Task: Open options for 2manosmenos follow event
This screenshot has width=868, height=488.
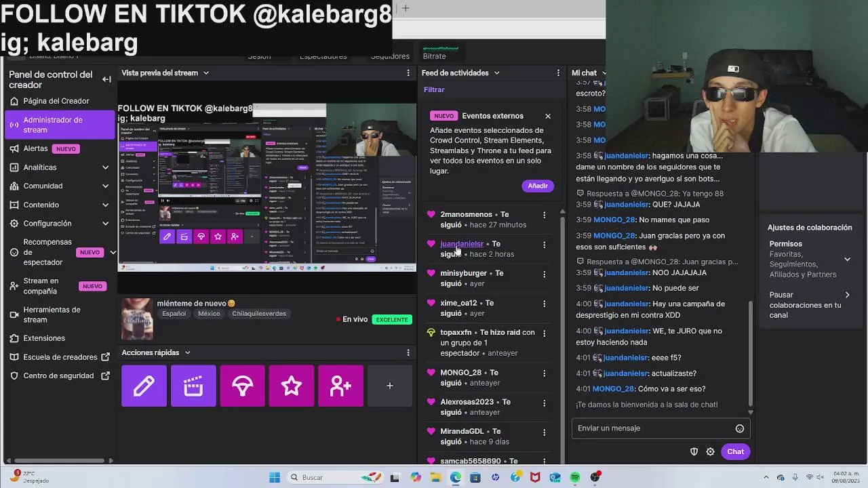Action: 544,216
